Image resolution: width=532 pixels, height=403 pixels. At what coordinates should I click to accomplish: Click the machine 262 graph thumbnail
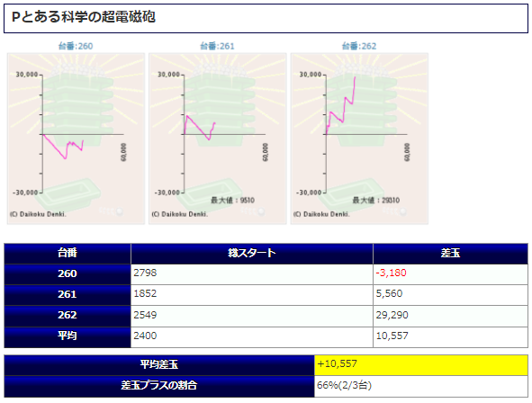(359, 139)
